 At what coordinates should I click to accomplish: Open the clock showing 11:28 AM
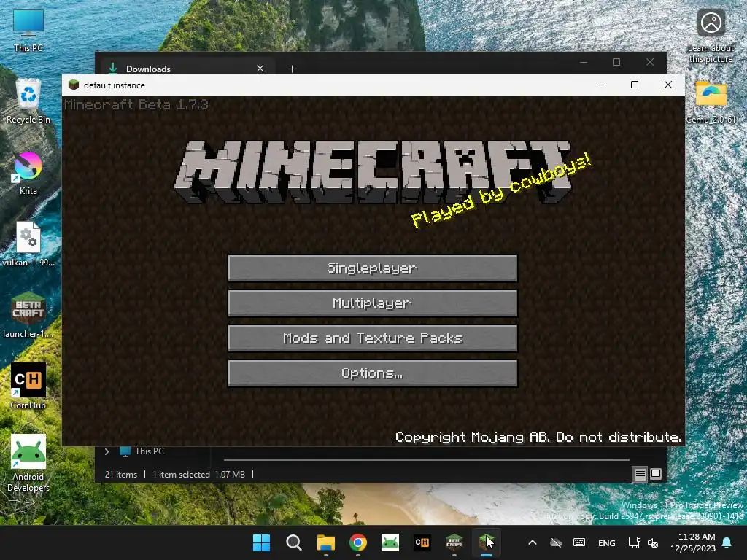tap(693, 542)
